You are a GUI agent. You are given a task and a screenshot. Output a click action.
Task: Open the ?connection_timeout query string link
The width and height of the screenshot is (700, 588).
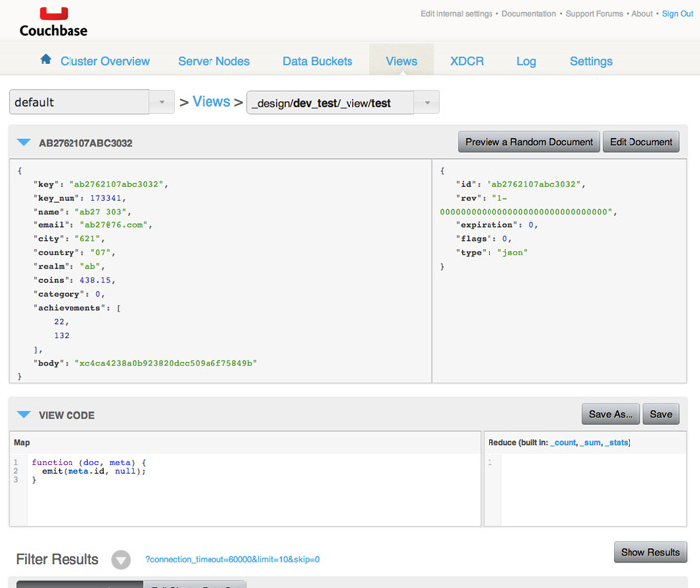coord(232,559)
